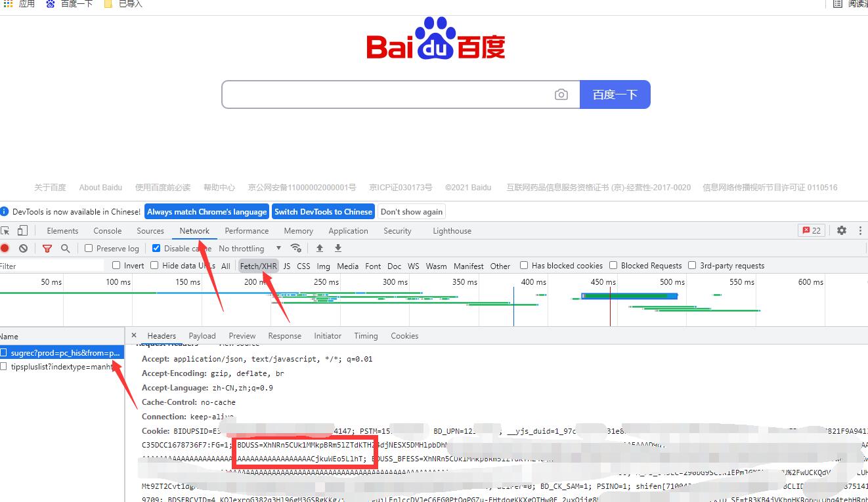Image resolution: width=868 pixels, height=502 pixels.
Task: Filter requests by WS type
Action: point(413,266)
